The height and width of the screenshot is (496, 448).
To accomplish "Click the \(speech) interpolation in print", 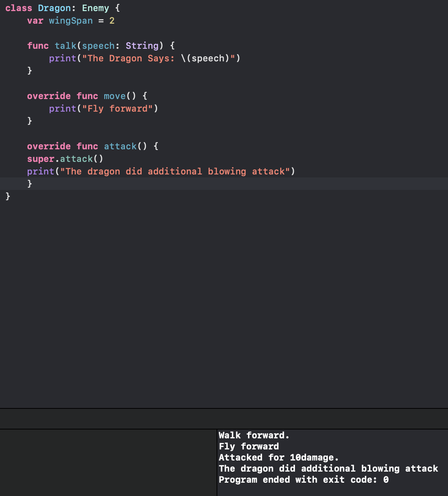I will tap(205, 58).
